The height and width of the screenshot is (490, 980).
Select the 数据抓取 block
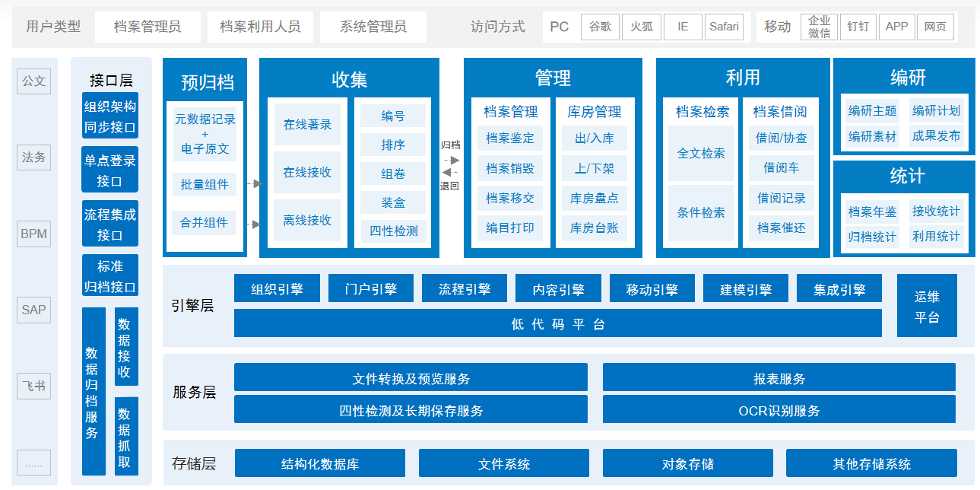coord(126,436)
